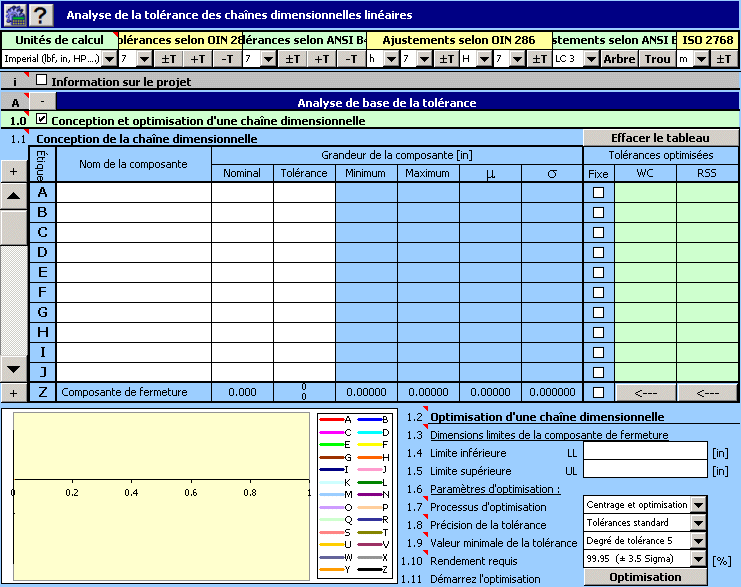Image resolution: width=741 pixels, height=587 pixels.
Task: Click the Paramètres d'optimisation heading
Action: click(x=495, y=489)
